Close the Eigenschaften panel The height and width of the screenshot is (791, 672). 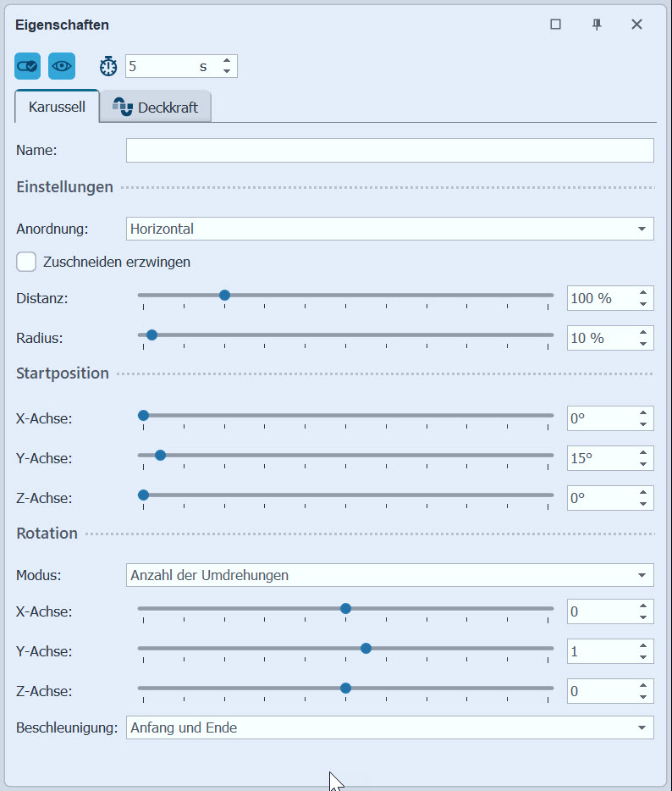[x=637, y=25]
